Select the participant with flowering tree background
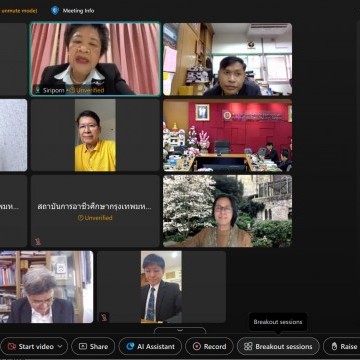 point(228,211)
